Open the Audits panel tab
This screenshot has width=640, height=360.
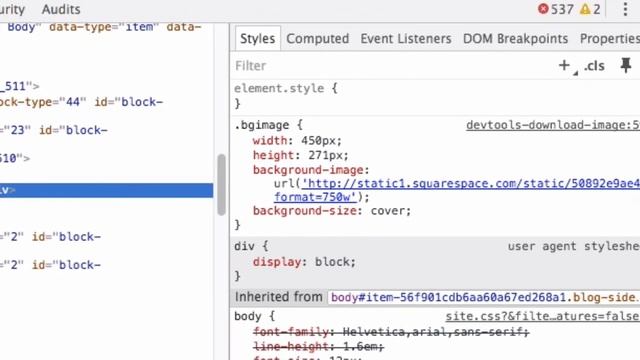61,9
